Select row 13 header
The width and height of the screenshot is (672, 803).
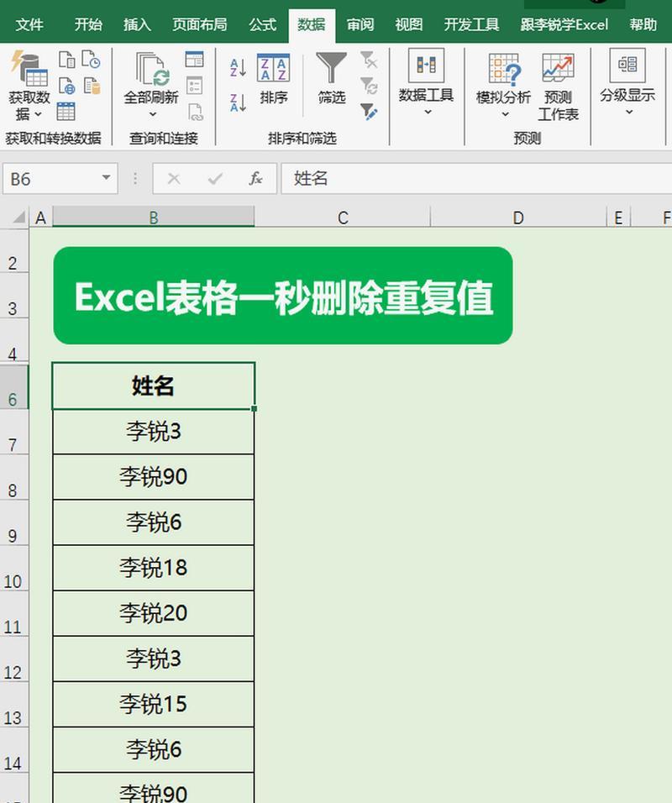pyautogui.click(x=13, y=705)
